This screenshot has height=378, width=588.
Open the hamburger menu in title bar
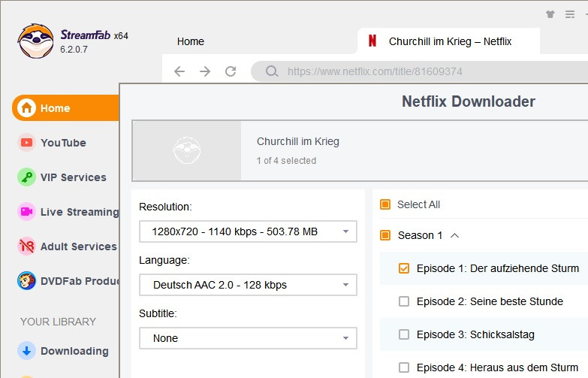(x=570, y=14)
